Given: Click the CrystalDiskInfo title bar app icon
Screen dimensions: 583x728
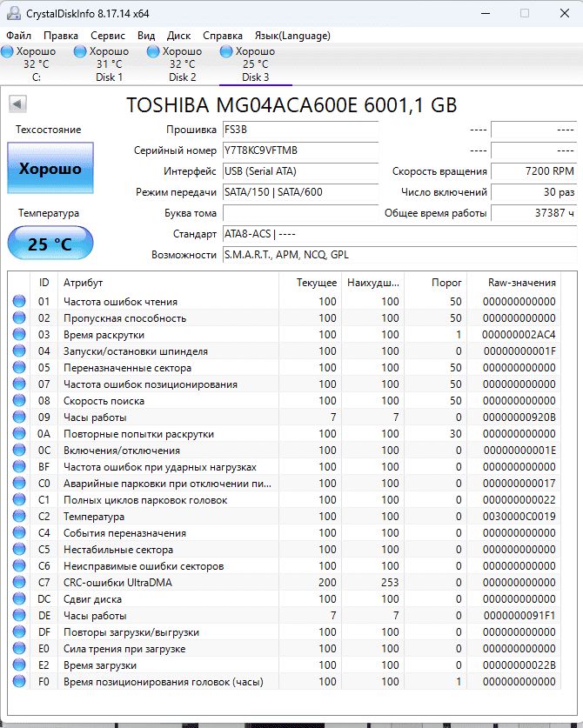Looking at the screenshot, I should coord(12,13).
